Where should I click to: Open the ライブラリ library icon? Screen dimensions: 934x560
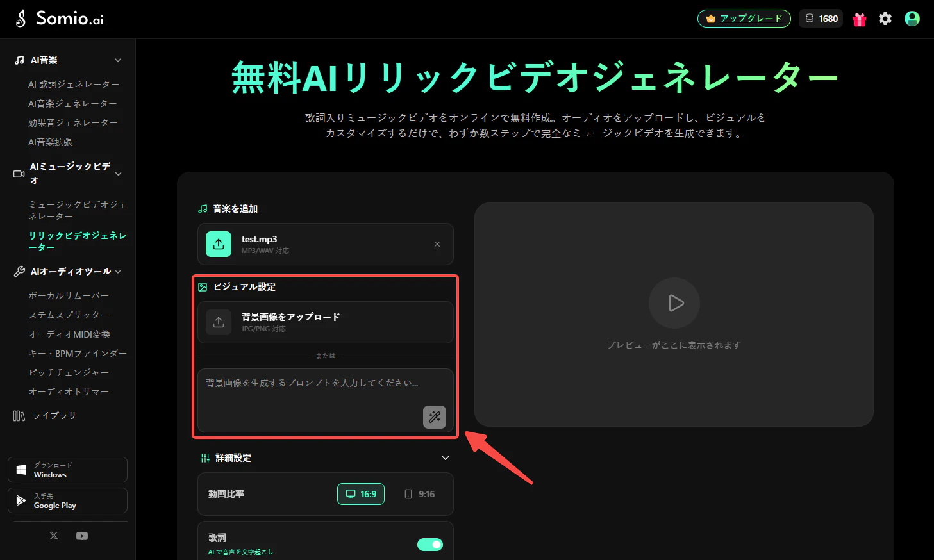point(19,416)
